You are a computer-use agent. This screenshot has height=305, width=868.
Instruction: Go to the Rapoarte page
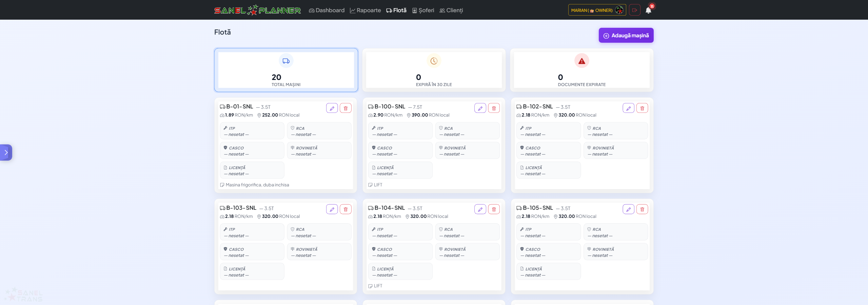pos(365,11)
